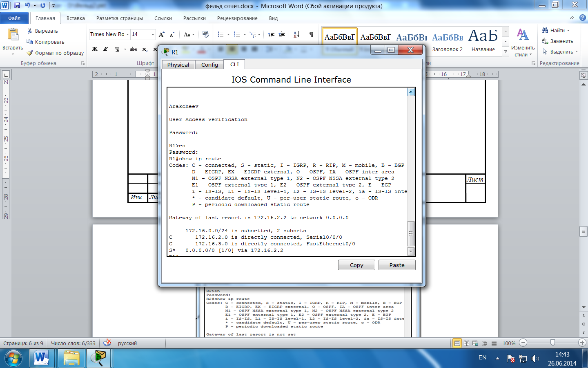Shrink font size with smaller A icon

(172, 34)
